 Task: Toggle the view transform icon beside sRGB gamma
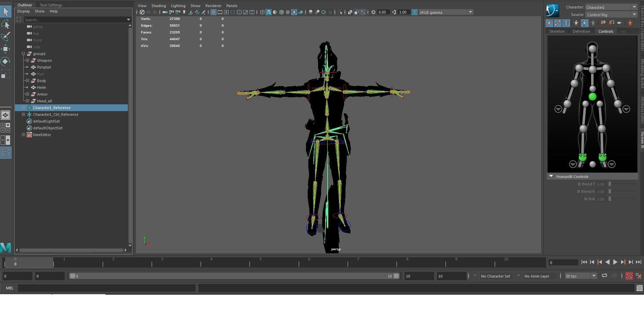pyautogui.click(x=415, y=12)
